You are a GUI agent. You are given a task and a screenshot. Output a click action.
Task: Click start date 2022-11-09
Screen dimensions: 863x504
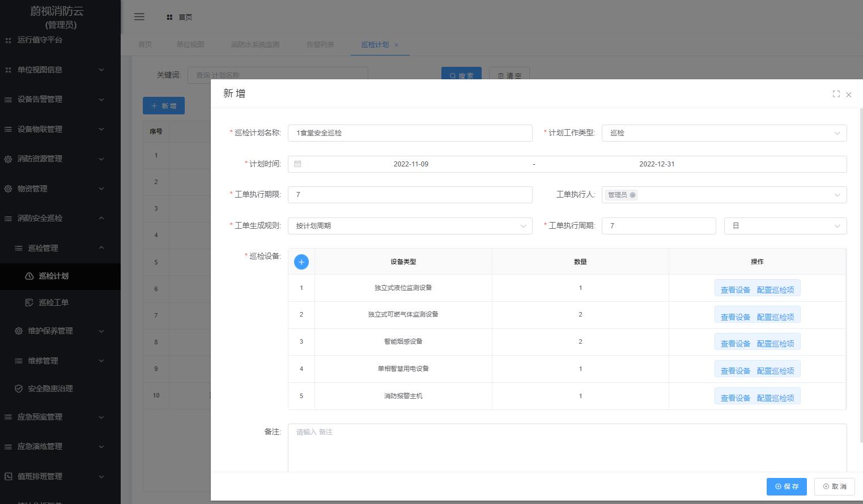pyautogui.click(x=411, y=164)
